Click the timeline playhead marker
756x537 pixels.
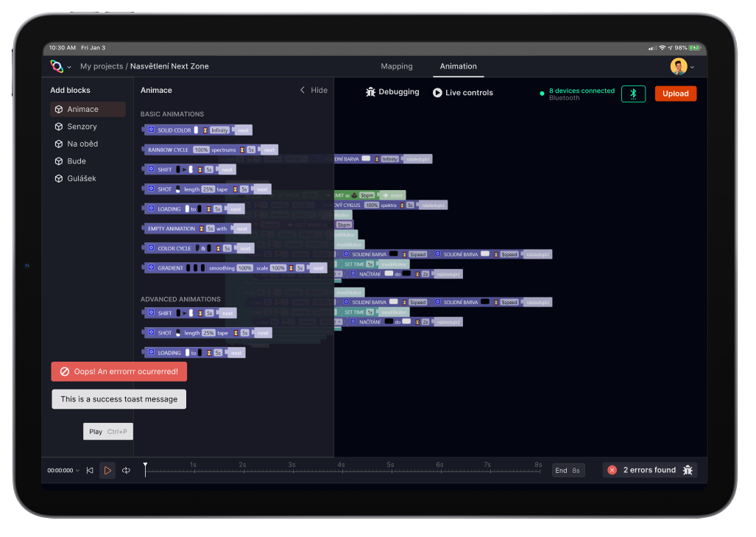(x=145, y=466)
